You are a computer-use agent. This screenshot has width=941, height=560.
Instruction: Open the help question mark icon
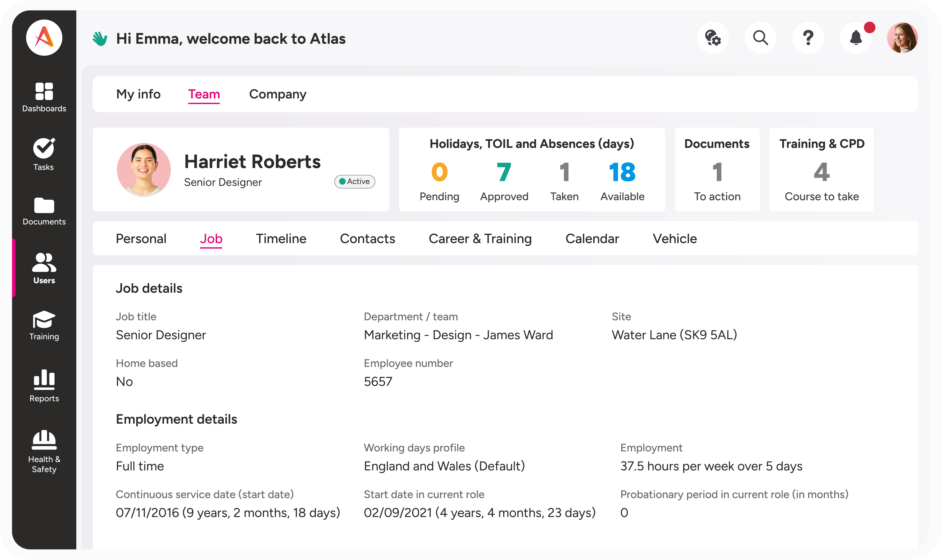[x=808, y=38]
